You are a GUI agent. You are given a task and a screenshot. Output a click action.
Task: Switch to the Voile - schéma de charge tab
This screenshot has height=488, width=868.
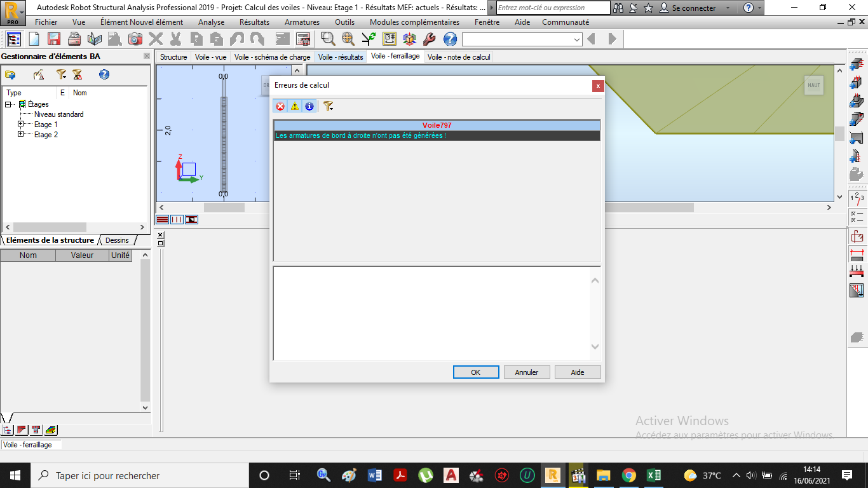(272, 57)
